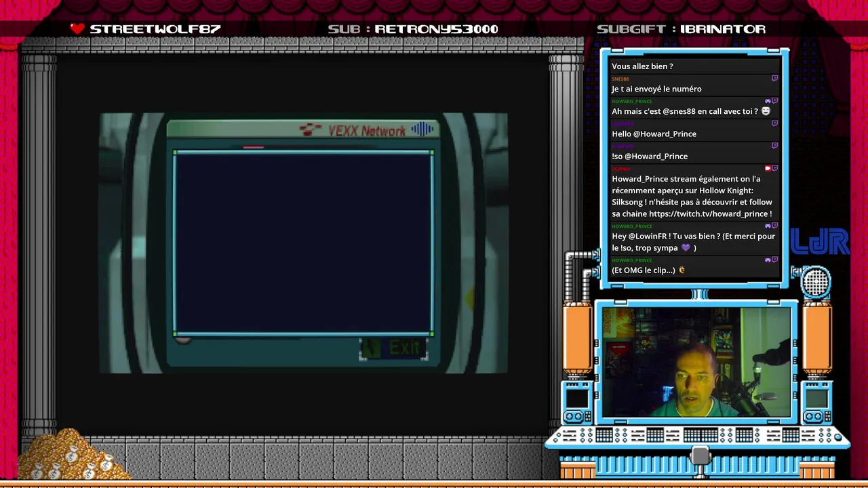Click the SUB : RETRONY53000 label
Screen dimensions: 868x488
(x=413, y=29)
